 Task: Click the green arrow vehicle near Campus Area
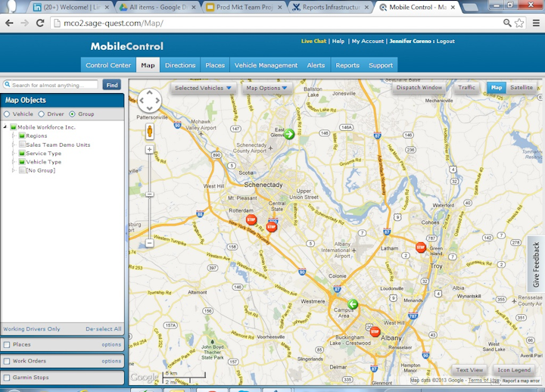(353, 304)
